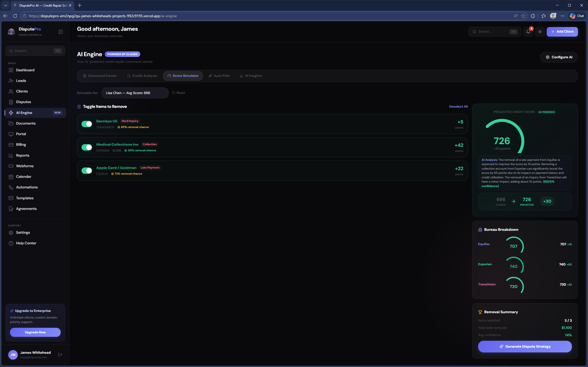Toggle light theme sun icon
This screenshot has width=588, height=367.
coord(540,32)
